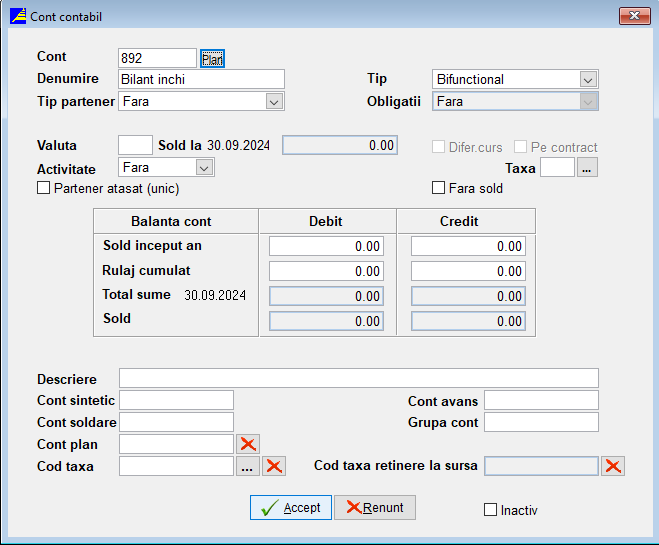Click into the Descriere text field

coord(358,378)
